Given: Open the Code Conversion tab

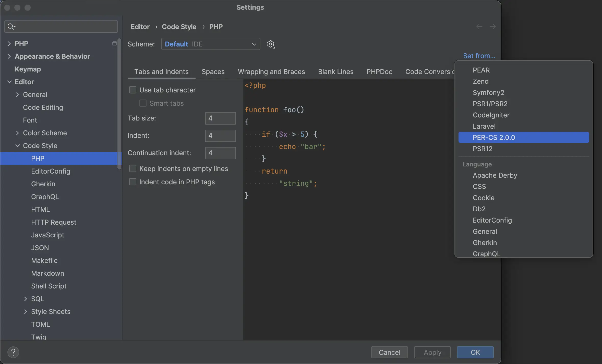Looking at the screenshot, I should [430, 71].
